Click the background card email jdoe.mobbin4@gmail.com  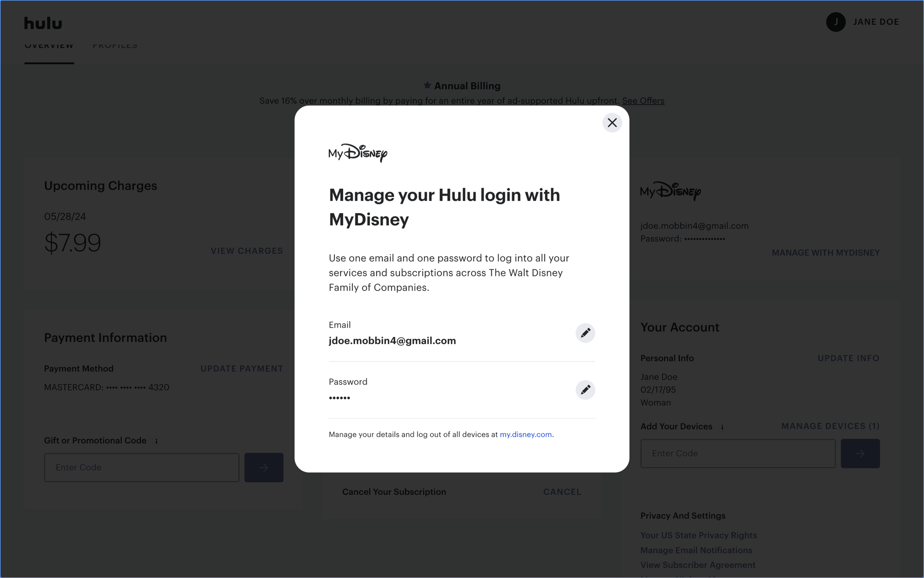click(x=694, y=226)
